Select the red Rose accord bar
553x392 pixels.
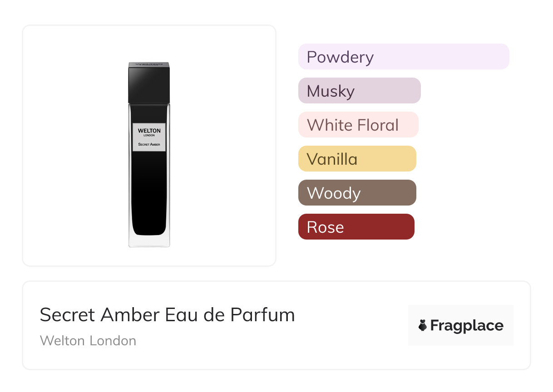[x=356, y=227]
